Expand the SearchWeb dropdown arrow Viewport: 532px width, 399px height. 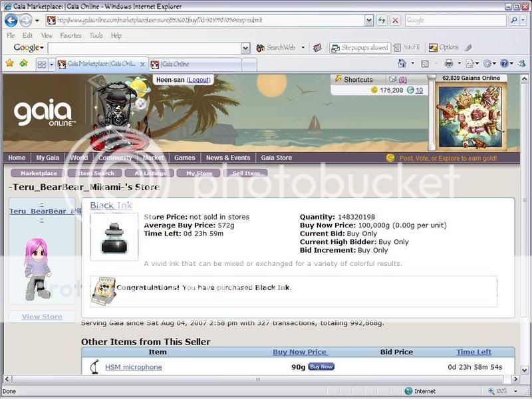302,47
